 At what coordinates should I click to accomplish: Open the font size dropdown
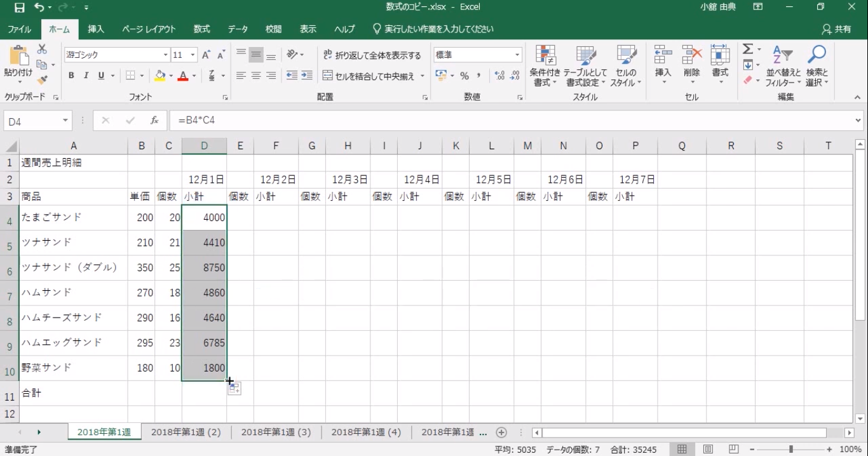coord(193,55)
